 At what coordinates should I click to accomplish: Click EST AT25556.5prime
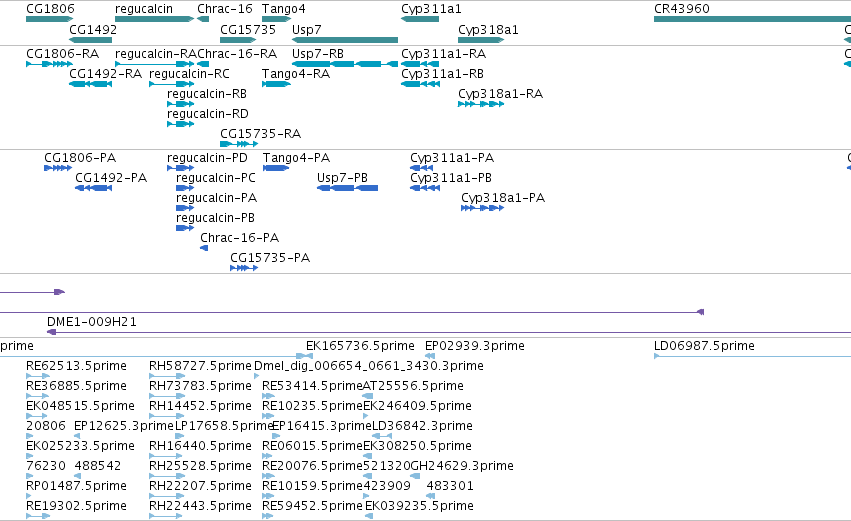[x=413, y=386]
